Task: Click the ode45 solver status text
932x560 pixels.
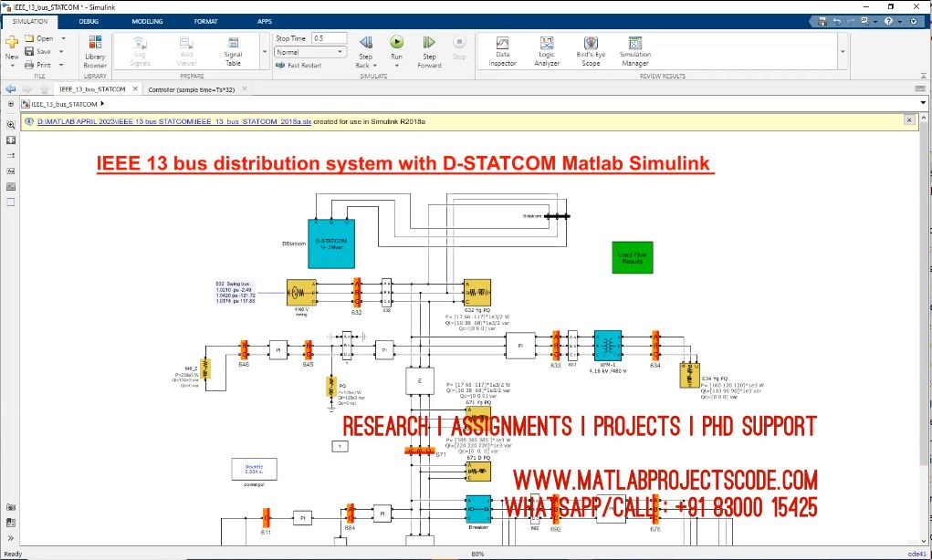Action: [x=917, y=554]
